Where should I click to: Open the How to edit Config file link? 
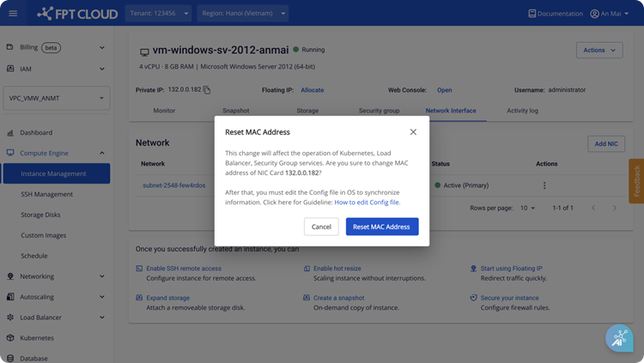pos(367,203)
